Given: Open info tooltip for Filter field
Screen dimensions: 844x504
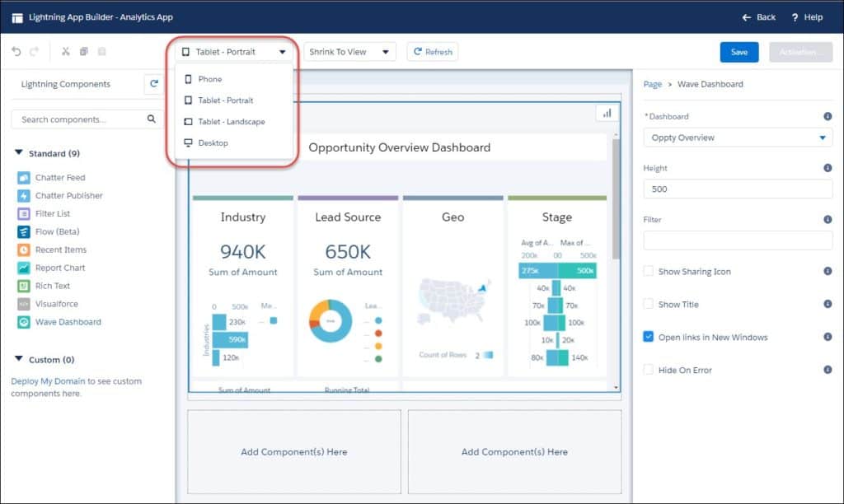Looking at the screenshot, I should 828,219.
